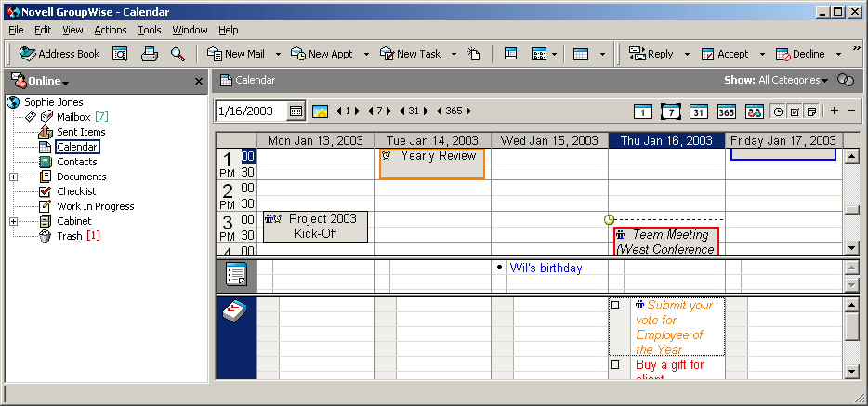Open the Yearly Review appointment
868x406 pixels.
coord(432,164)
